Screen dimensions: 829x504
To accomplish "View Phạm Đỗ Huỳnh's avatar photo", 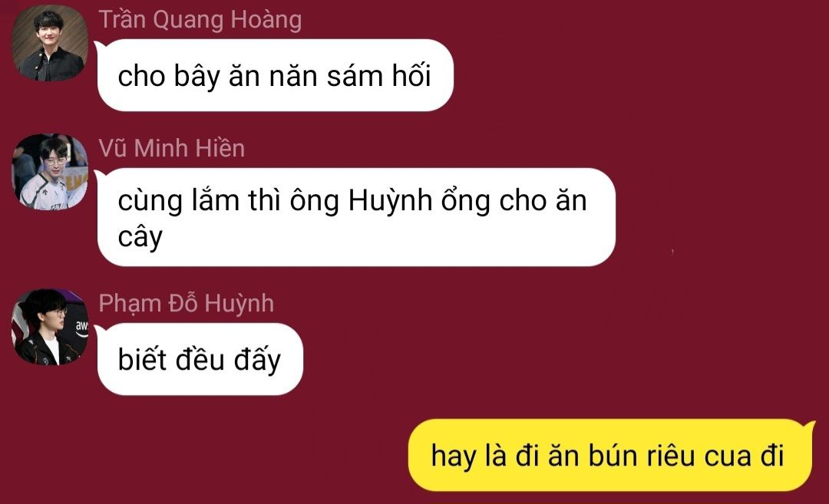I will [50, 327].
